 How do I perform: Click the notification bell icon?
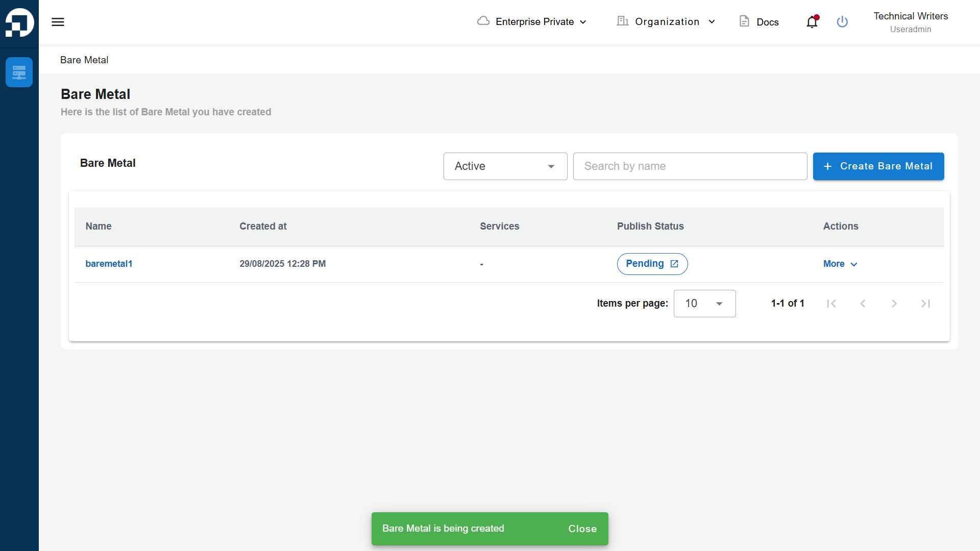click(x=812, y=22)
